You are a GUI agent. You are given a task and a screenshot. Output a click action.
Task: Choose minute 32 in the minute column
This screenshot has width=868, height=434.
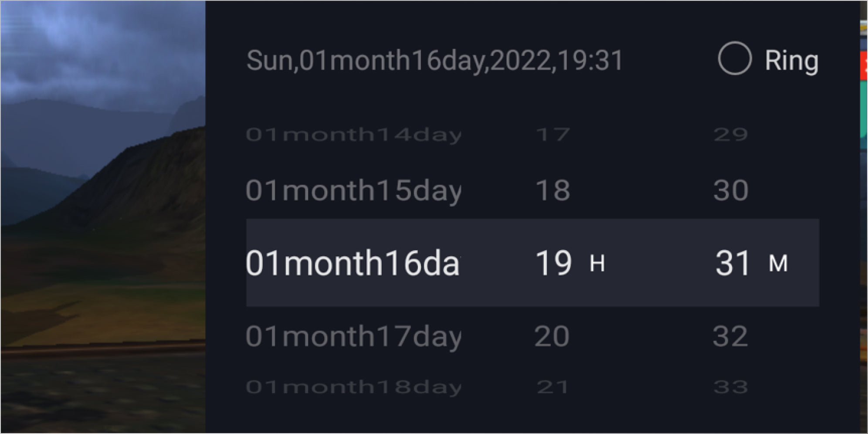pyautogui.click(x=730, y=336)
